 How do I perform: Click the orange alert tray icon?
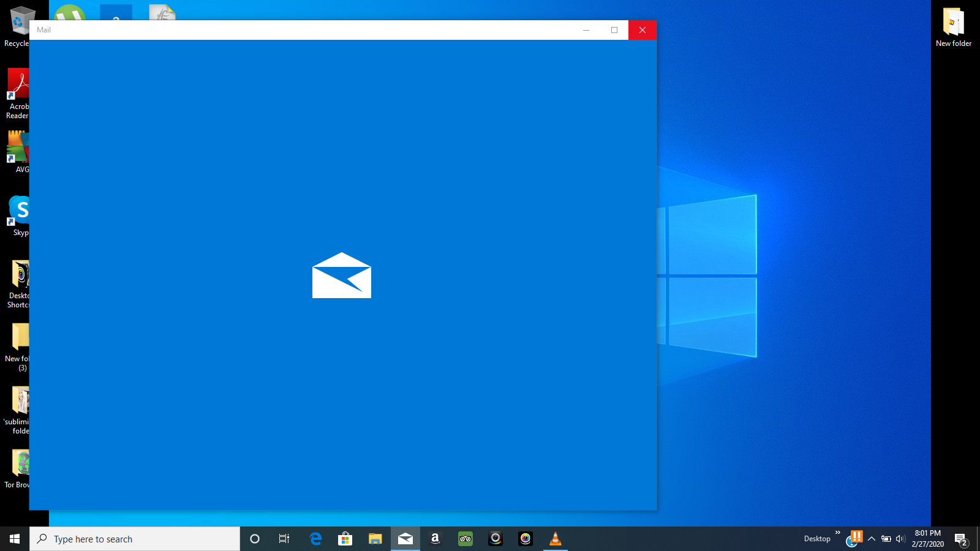click(857, 536)
